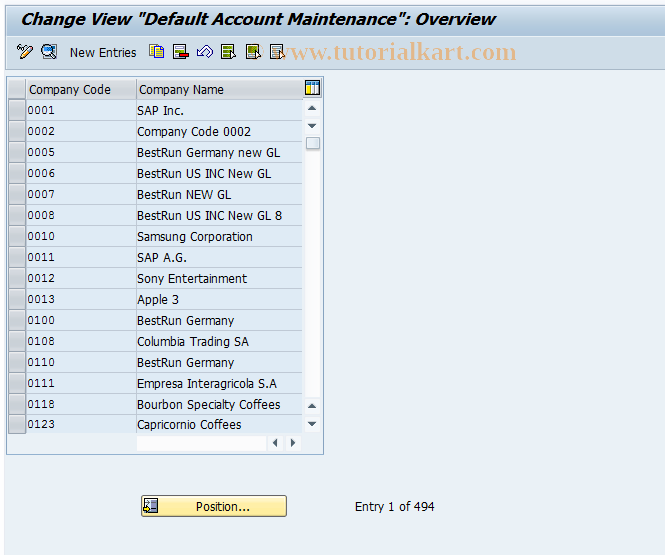Select row for Apple 3
This screenshot has width=665, height=555.
click(x=17, y=299)
